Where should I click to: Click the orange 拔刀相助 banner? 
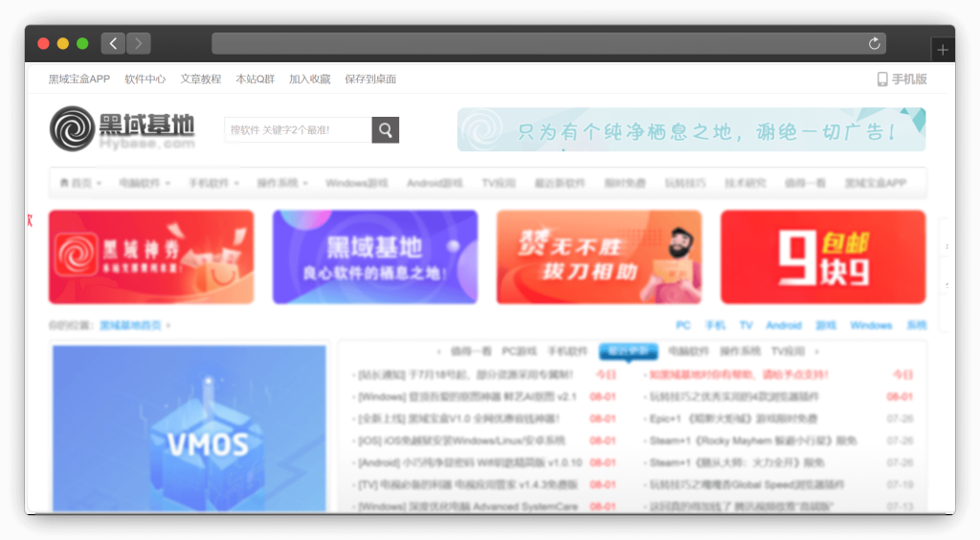599,257
